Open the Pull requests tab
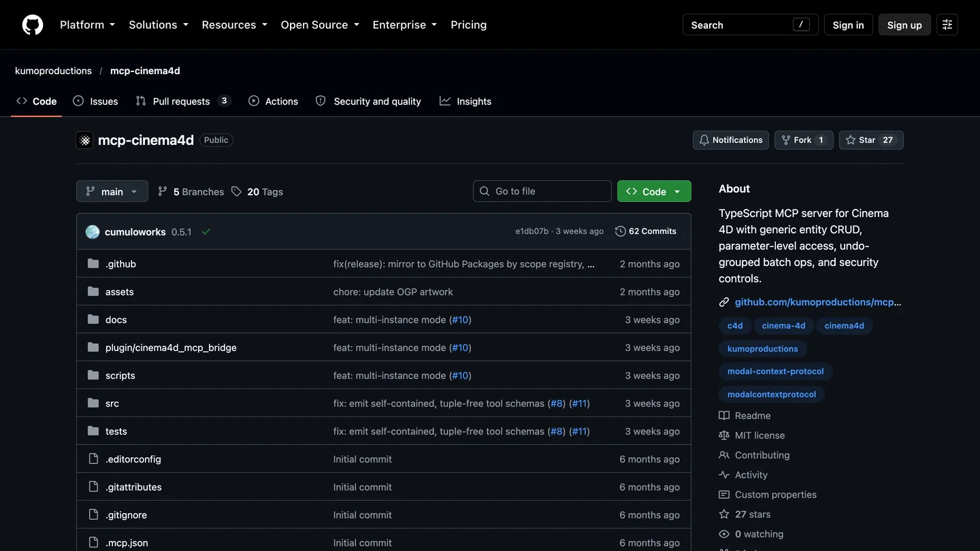This screenshot has width=980, height=551. point(184,101)
